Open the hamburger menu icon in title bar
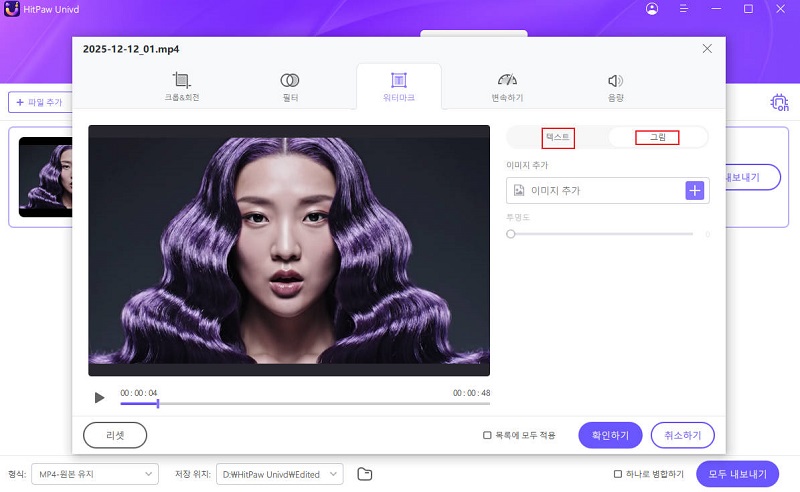 [x=684, y=9]
